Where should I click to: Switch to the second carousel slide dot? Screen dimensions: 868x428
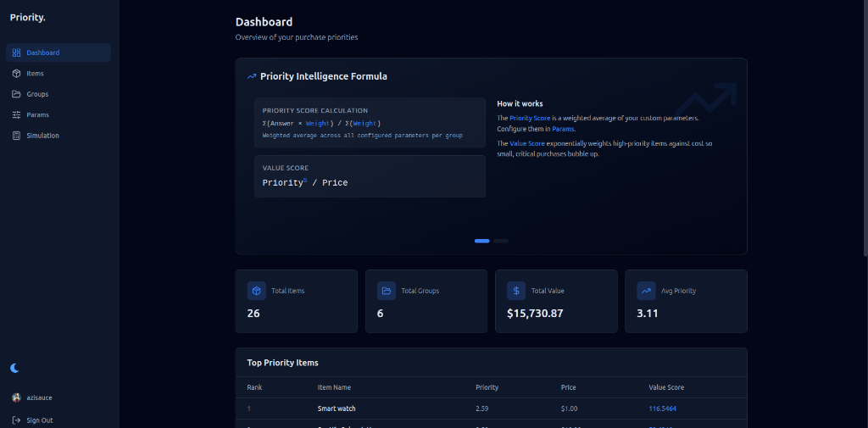501,241
